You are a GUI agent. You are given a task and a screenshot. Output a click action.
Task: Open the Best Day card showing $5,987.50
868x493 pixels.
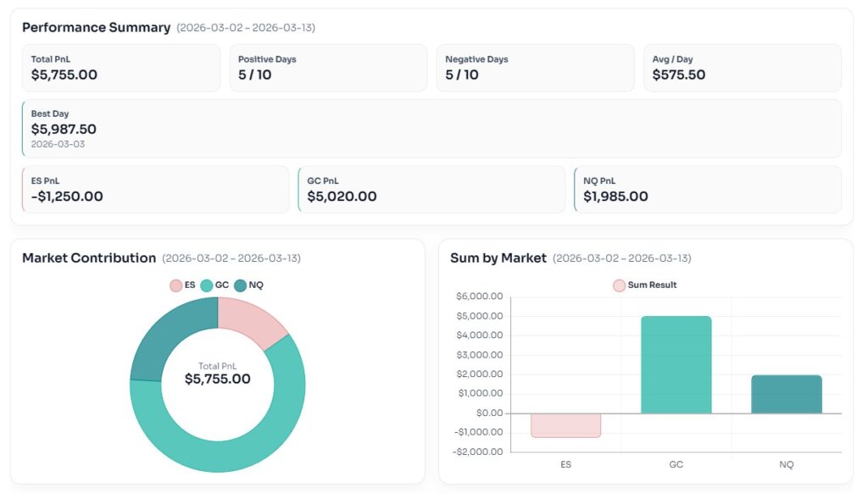[431, 129]
